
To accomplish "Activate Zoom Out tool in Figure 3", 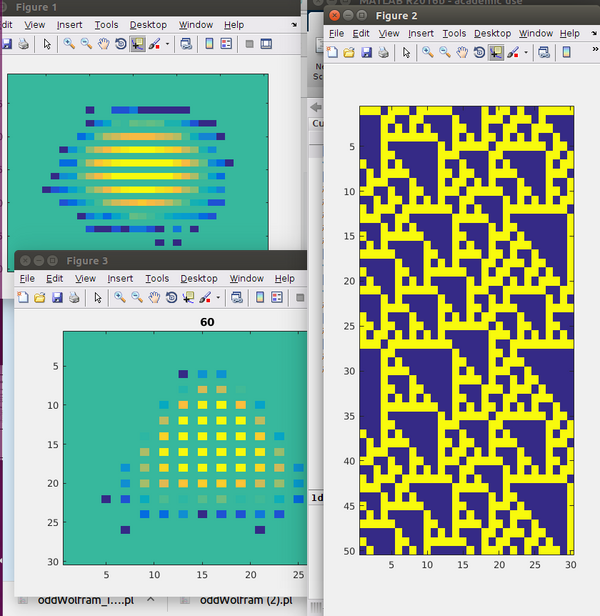I will pos(137,297).
